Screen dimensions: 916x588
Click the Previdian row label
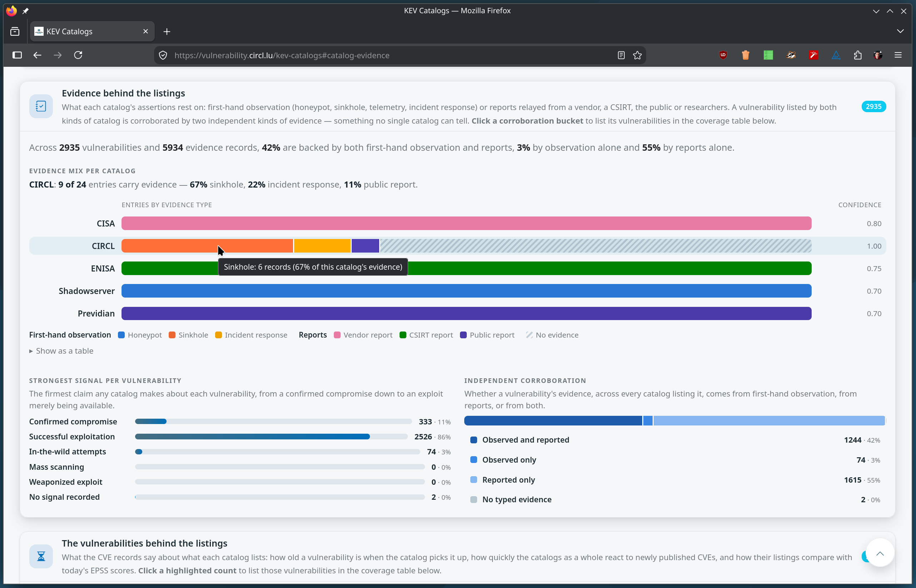click(x=96, y=314)
